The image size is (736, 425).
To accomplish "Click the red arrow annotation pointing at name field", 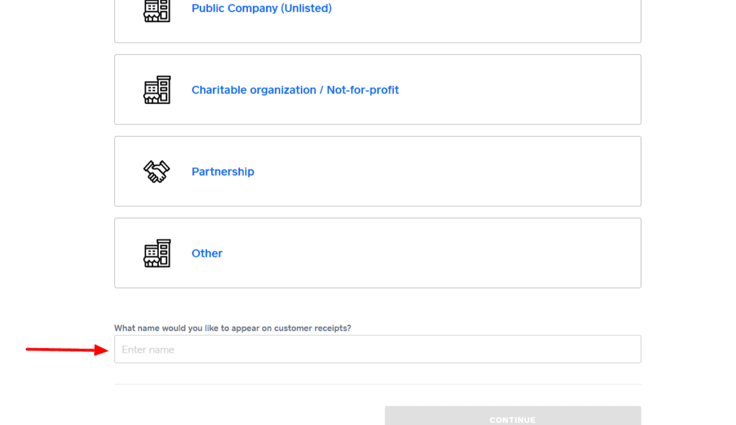I will point(67,349).
